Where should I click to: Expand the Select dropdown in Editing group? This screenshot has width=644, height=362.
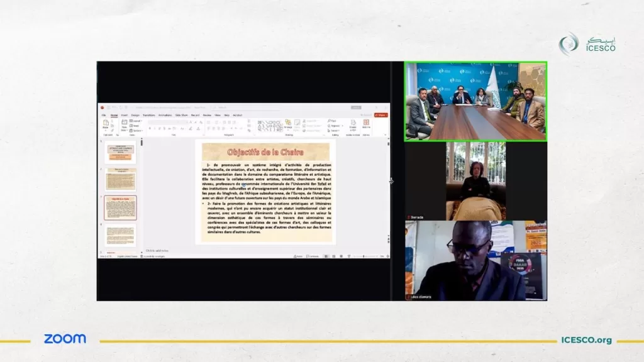point(333,130)
